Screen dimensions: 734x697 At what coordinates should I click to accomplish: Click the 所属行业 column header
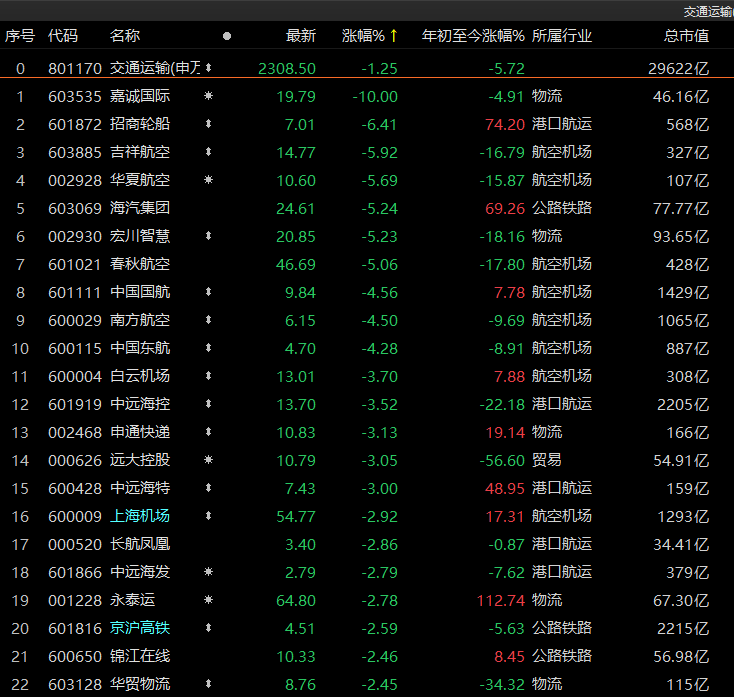pyautogui.click(x=562, y=36)
